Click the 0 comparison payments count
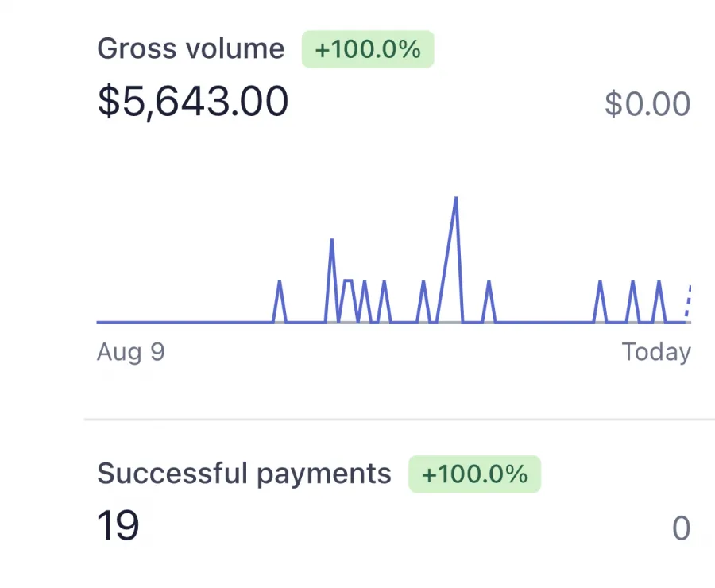 (682, 528)
